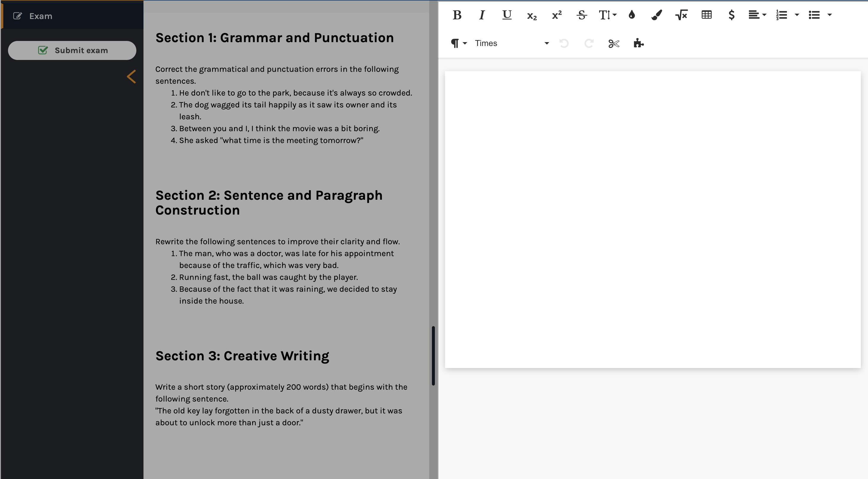Toggle italic formatting

click(x=482, y=15)
